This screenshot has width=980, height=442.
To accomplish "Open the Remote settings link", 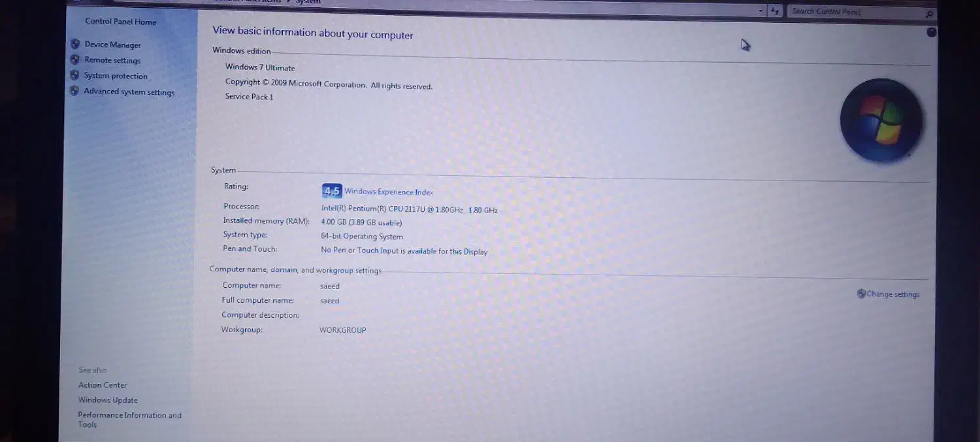I will [112, 60].
